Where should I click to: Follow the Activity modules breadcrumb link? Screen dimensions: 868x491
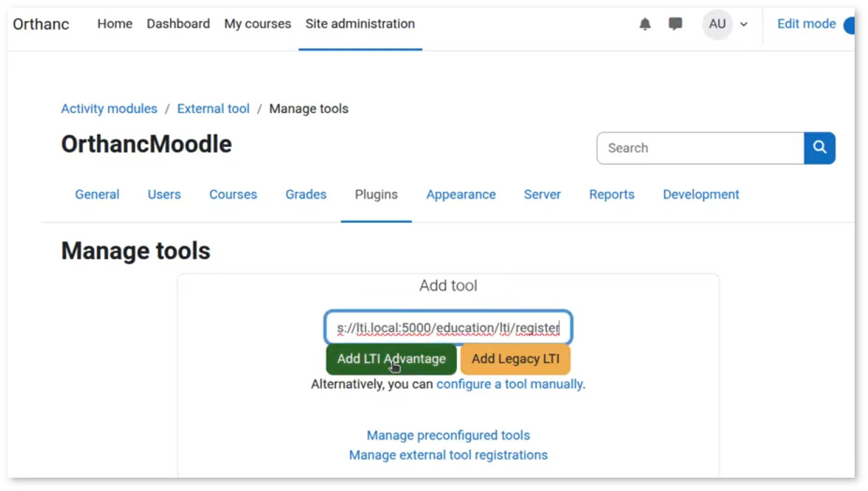tap(109, 109)
